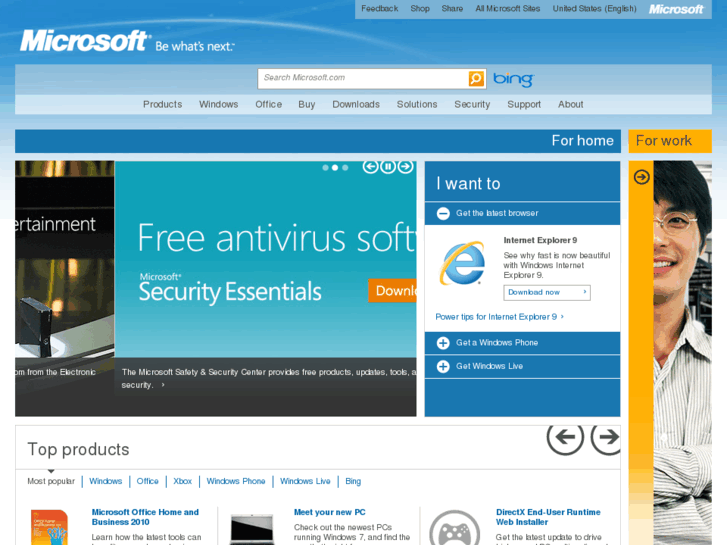Click the Bing logo next to search
This screenshot has height=545, width=727.
click(x=513, y=79)
